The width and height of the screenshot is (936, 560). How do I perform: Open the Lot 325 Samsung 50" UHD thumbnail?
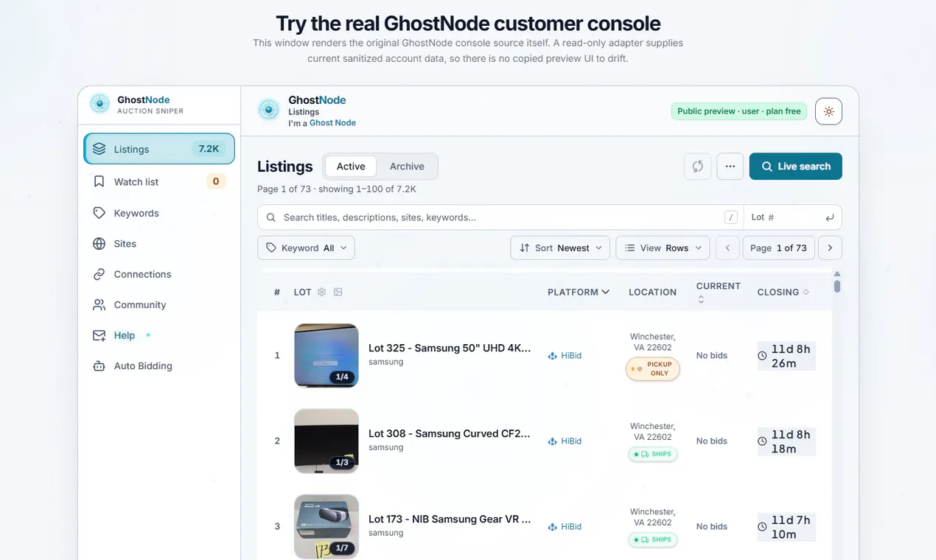326,355
